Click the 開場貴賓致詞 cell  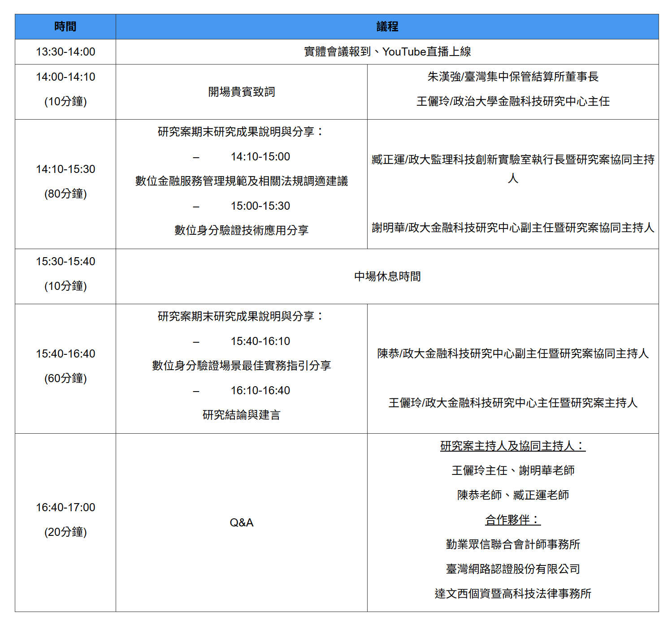click(x=241, y=92)
